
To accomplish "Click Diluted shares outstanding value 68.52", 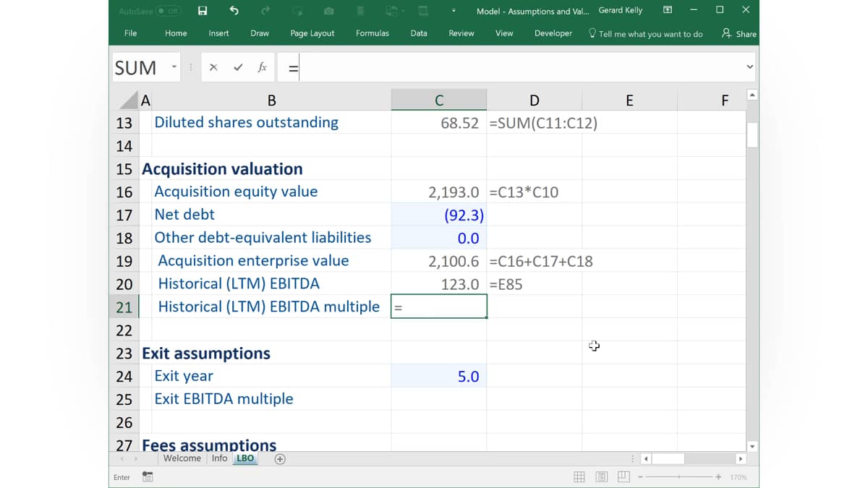I will click(439, 123).
